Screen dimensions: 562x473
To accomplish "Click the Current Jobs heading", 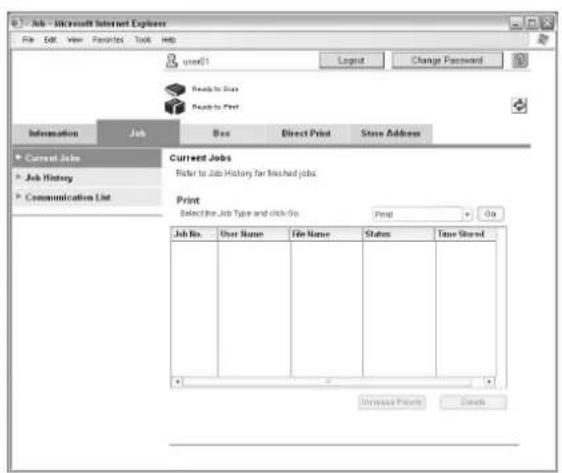I will coord(200,158).
